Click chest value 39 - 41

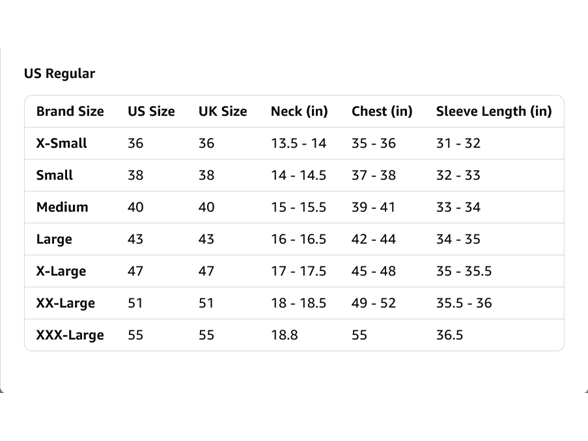click(x=373, y=207)
